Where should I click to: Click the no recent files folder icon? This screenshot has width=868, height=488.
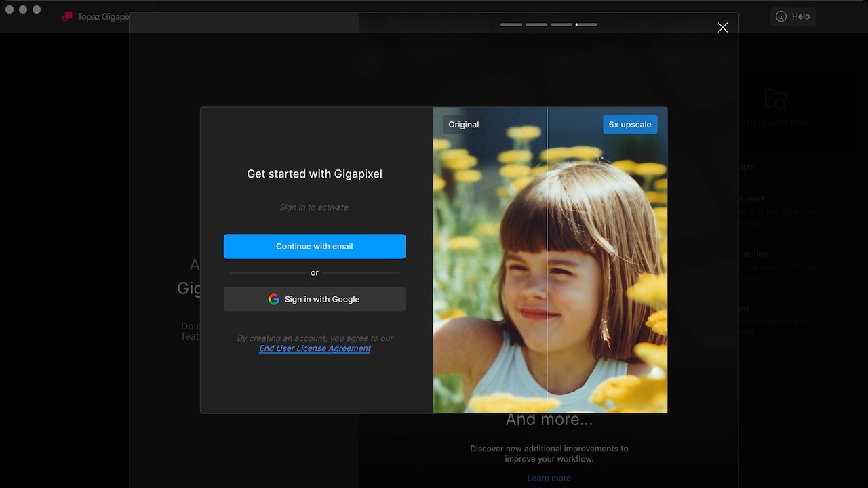pyautogui.click(x=776, y=100)
